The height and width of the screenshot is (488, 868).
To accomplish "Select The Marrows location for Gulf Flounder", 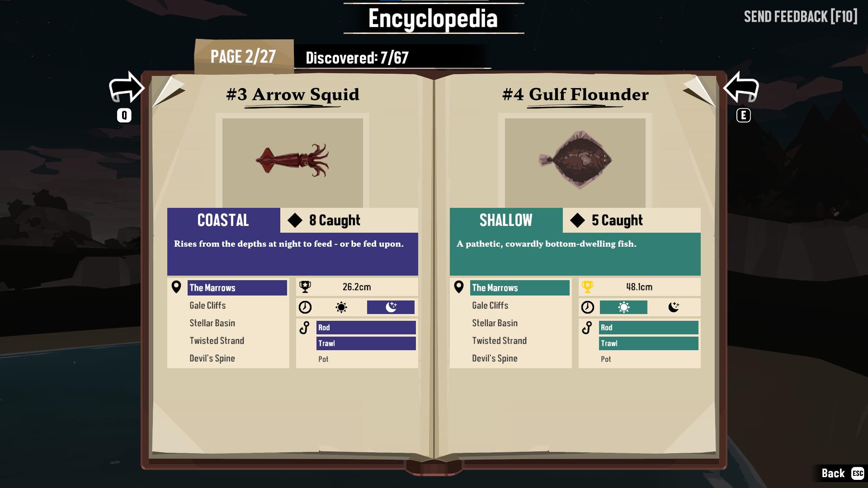I will coord(519,288).
